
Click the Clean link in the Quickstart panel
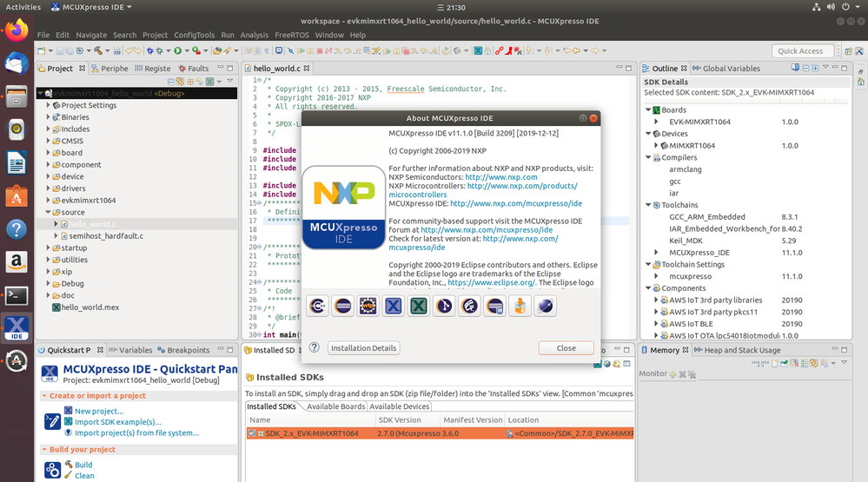(x=84, y=475)
